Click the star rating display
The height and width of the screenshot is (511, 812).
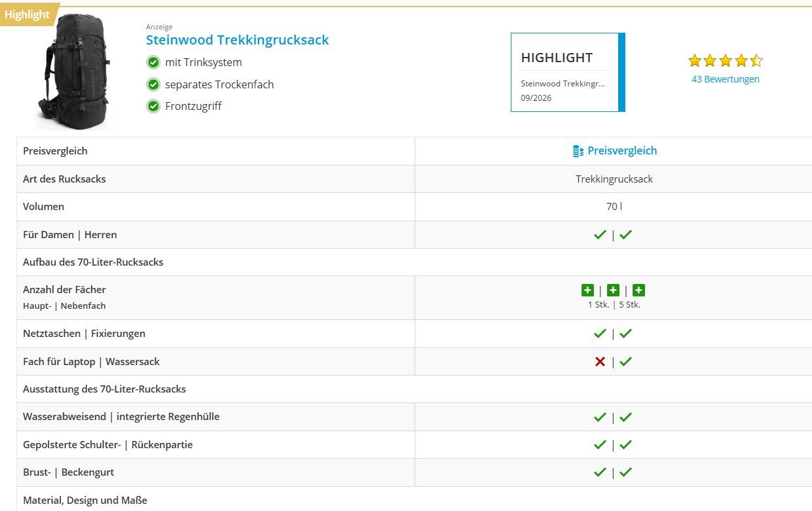726,61
